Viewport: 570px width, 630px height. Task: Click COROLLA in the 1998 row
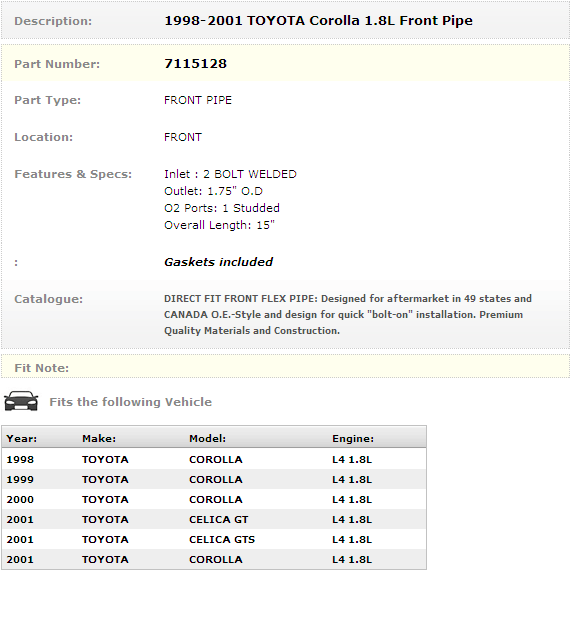pyautogui.click(x=216, y=459)
